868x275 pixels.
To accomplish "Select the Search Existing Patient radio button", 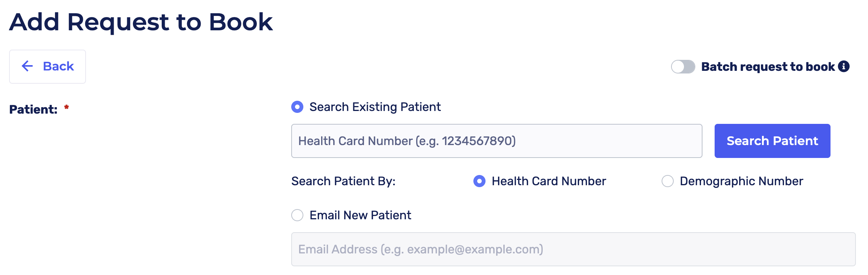I will click(x=297, y=107).
